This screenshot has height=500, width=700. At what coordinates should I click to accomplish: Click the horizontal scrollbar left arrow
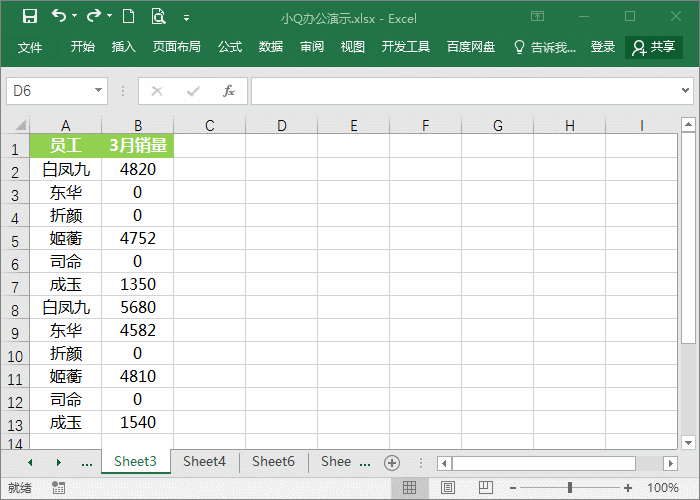[x=444, y=463]
